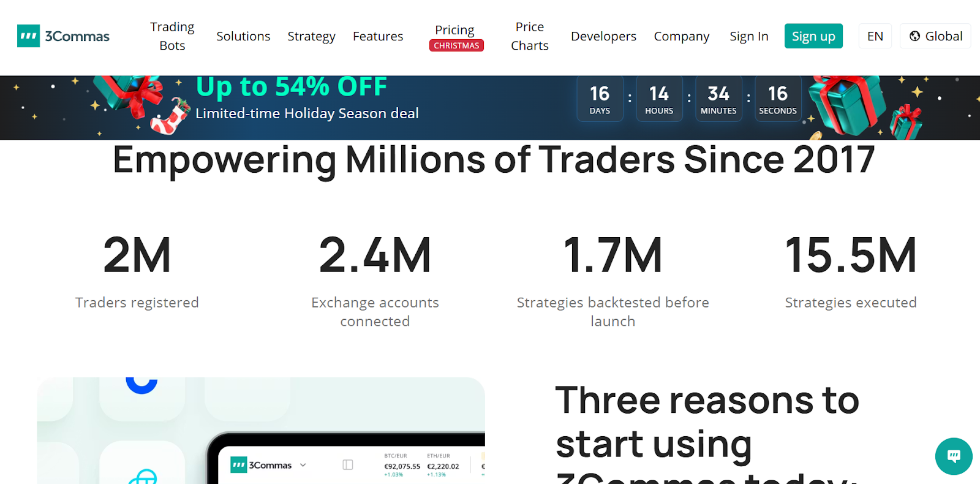Click the large teal gift box
Screen dimensions: 980x484
point(847,104)
